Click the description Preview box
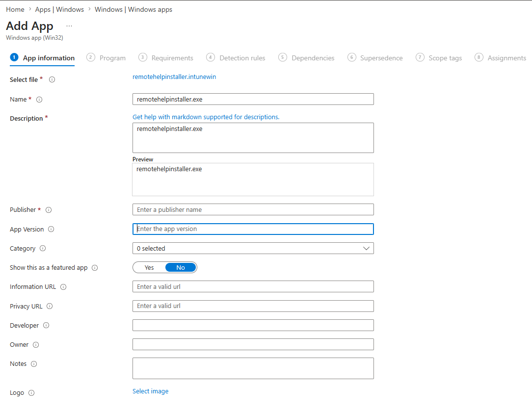532x412 pixels. pos(253,180)
